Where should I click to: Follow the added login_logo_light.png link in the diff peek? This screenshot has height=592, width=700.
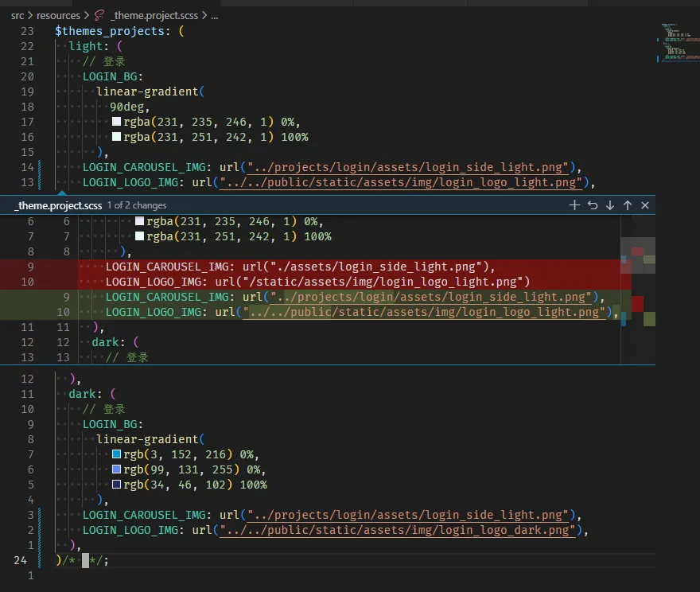424,313
